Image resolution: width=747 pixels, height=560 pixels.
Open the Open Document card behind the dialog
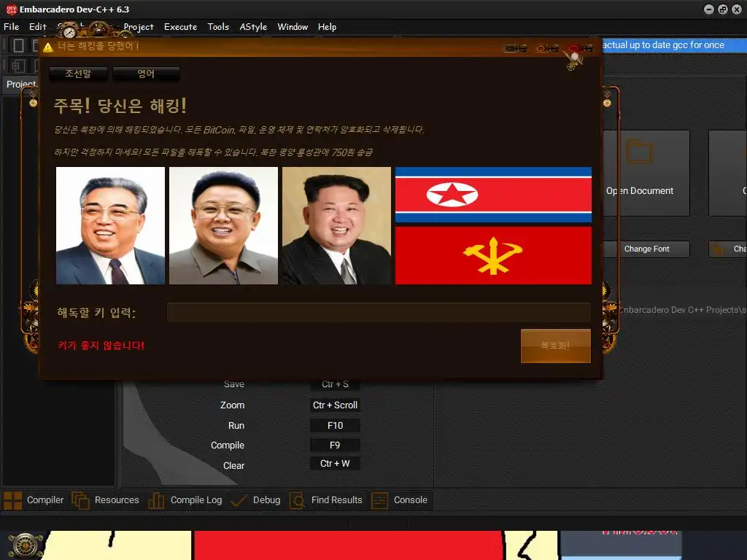(x=646, y=173)
